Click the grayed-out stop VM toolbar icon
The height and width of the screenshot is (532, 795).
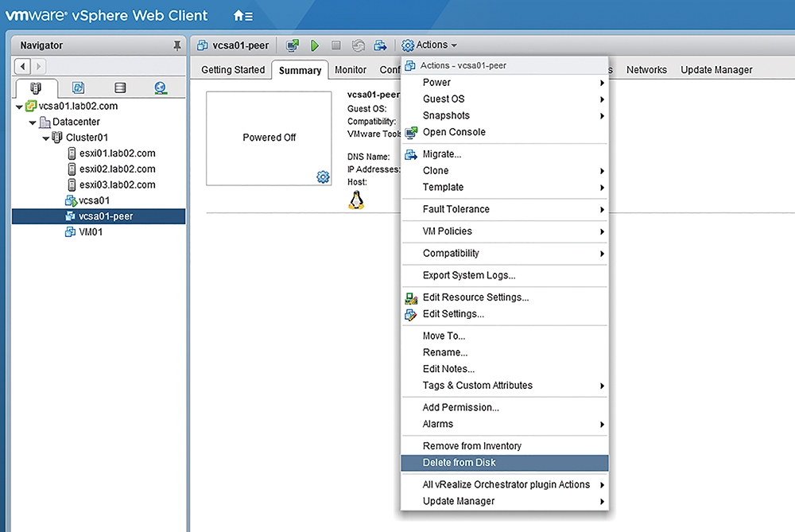click(x=335, y=45)
